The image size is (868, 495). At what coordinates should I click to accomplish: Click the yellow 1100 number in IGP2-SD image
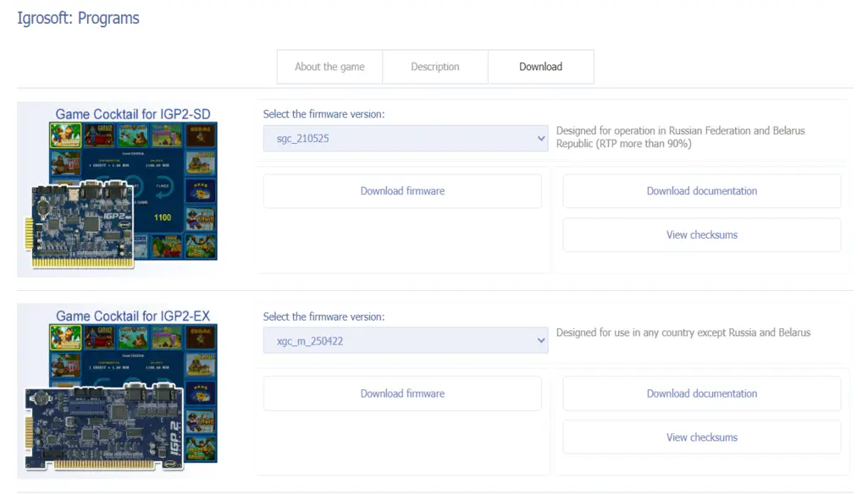[x=162, y=217]
